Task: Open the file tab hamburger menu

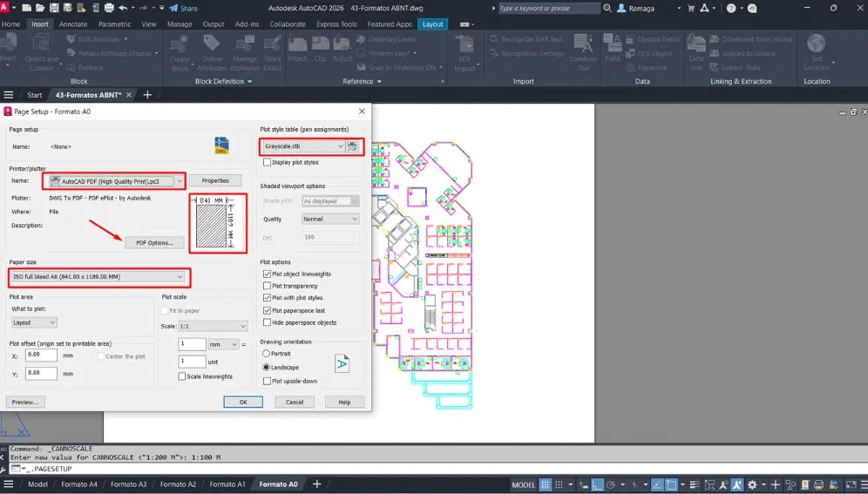Action: point(9,95)
